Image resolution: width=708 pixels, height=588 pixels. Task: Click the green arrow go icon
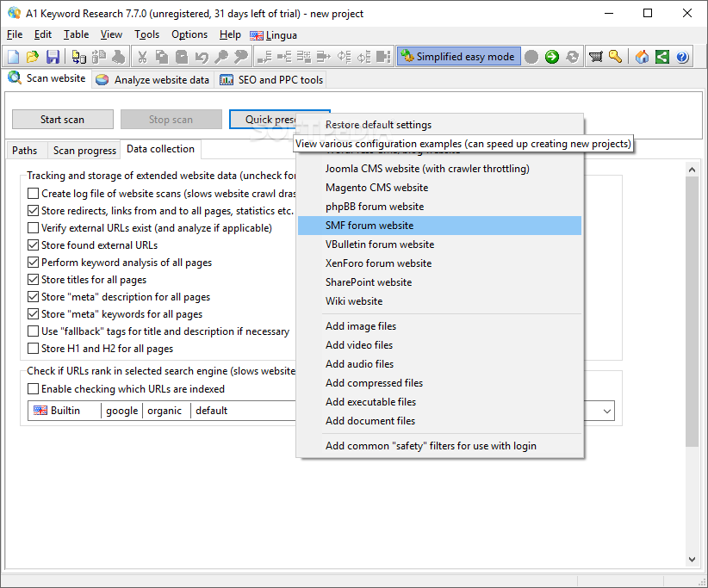[x=552, y=57]
